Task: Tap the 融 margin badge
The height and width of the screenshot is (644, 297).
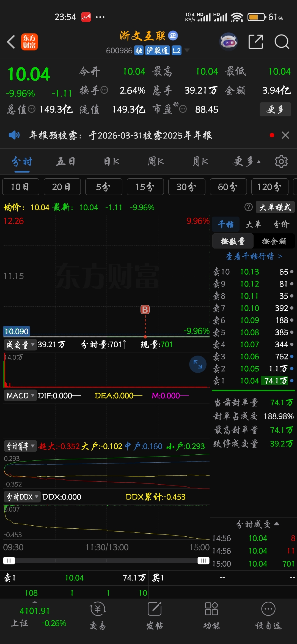Action: (x=139, y=51)
